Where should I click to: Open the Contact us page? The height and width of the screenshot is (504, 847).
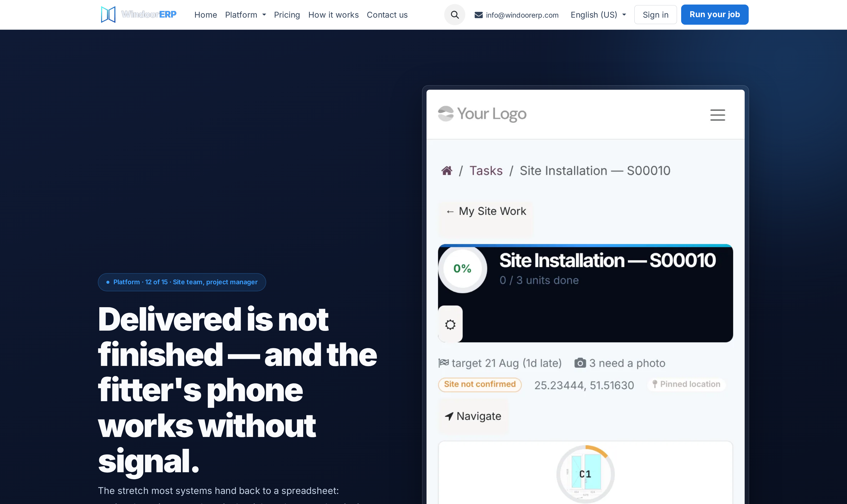point(387,15)
